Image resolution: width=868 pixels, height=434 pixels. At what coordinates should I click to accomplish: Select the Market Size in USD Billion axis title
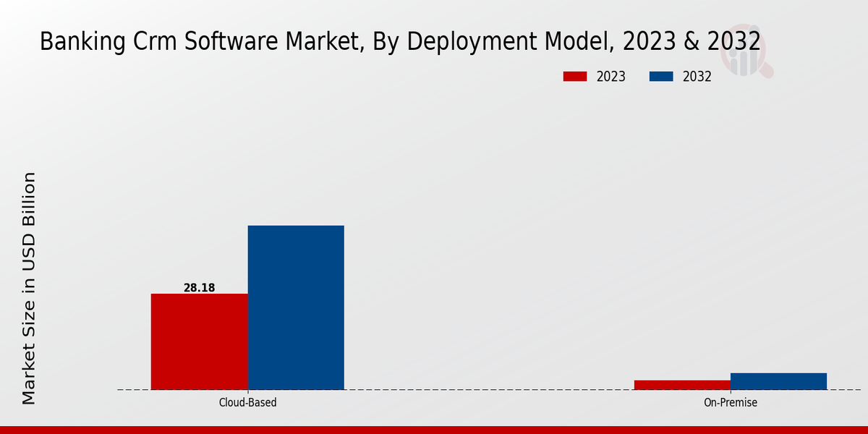click(x=29, y=288)
